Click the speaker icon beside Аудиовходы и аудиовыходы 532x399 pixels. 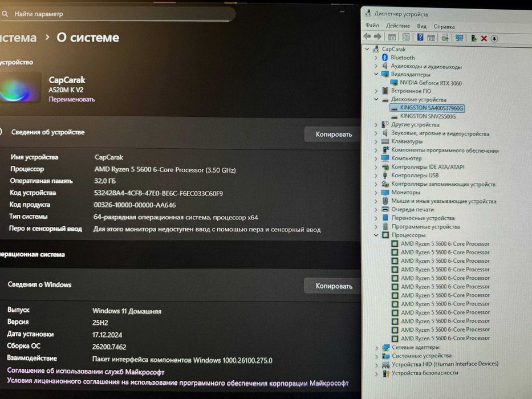[x=385, y=66]
